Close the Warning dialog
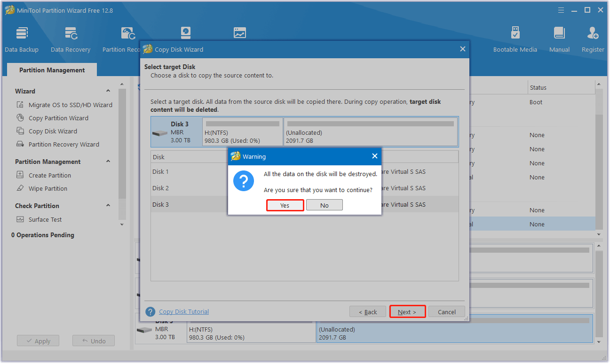This screenshot has width=610, height=364. 375,156
